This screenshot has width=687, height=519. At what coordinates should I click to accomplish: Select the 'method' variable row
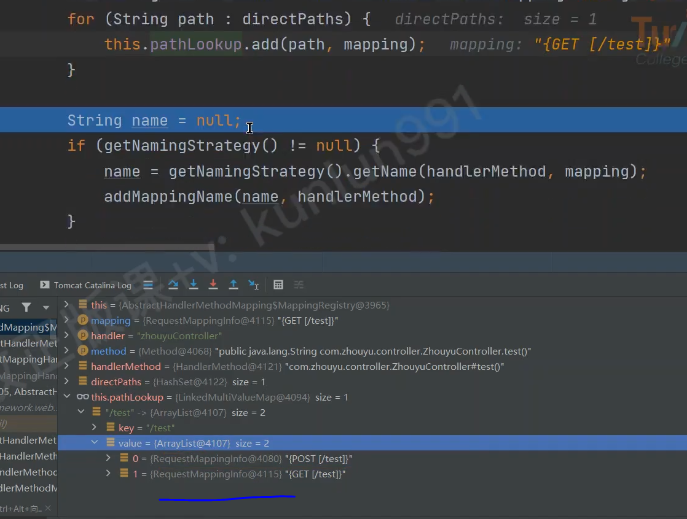[311, 351]
